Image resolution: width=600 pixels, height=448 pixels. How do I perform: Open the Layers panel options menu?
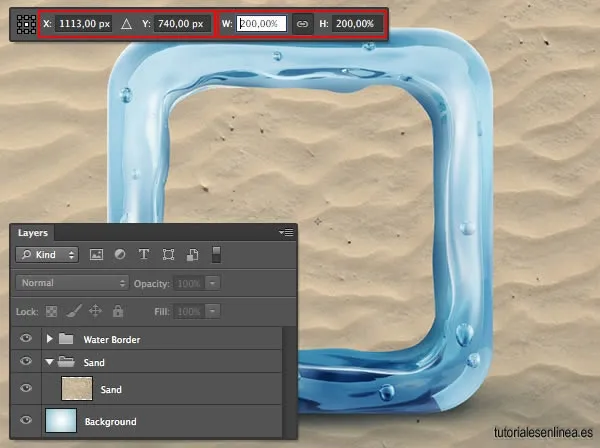286,232
